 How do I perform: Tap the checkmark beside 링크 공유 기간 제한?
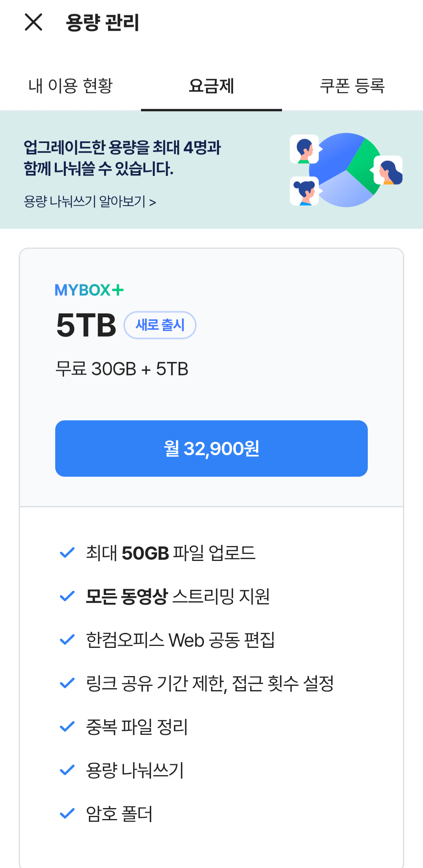click(x=67, y=683)
